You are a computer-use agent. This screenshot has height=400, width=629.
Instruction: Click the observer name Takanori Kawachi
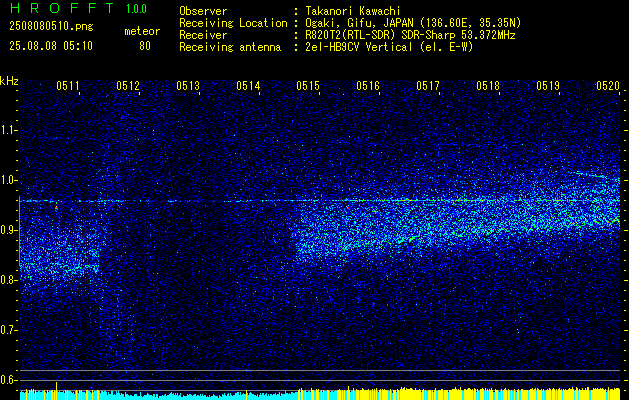353,11
